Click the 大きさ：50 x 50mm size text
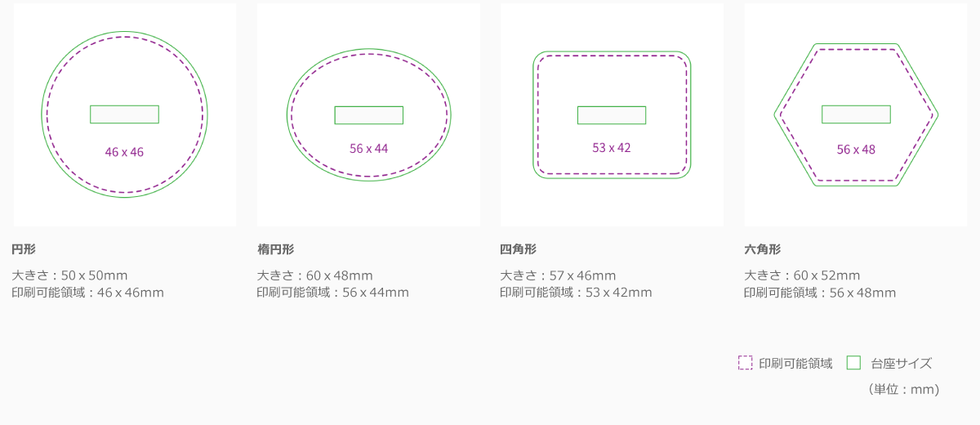Viewport: 980px width, 425px height. coord(69,275)
